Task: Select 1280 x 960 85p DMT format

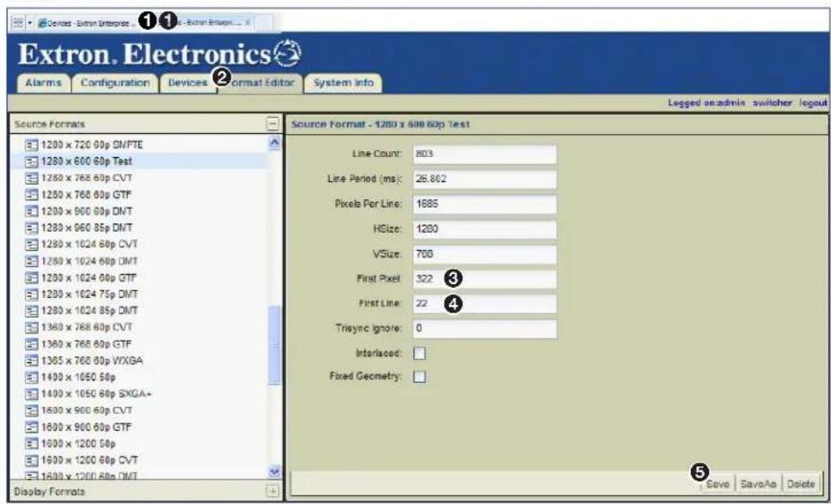Action: (x=87, y=228)
